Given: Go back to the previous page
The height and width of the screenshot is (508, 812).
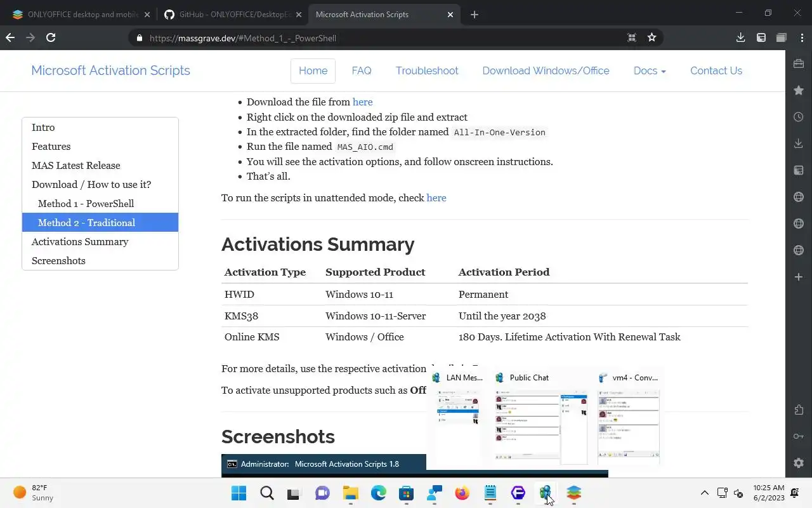Looking at the screenshot, I should point(10,37).
